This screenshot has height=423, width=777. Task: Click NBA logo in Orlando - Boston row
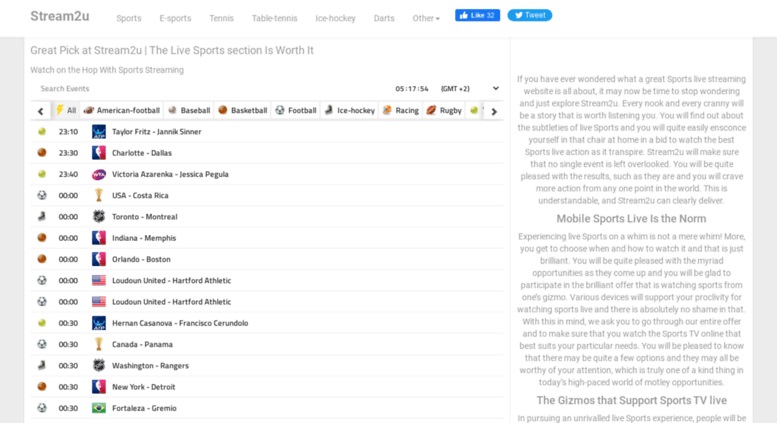tap(99, 260)
